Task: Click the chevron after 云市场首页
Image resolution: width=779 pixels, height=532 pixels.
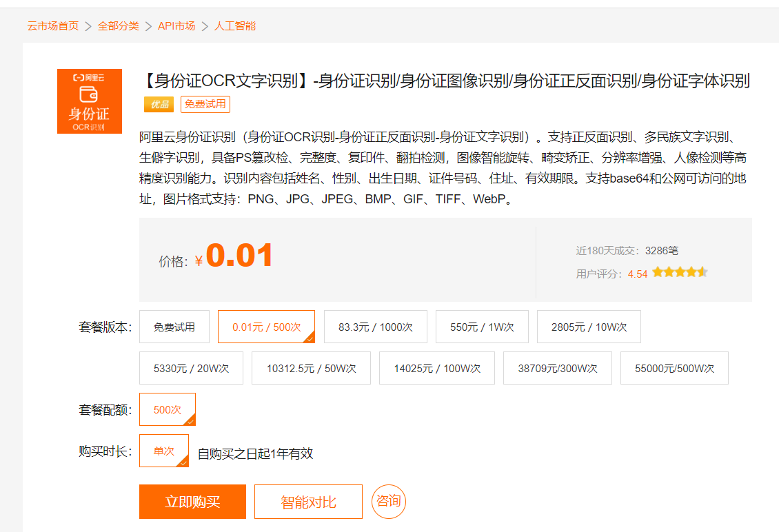Action: (x=88, y=26)
